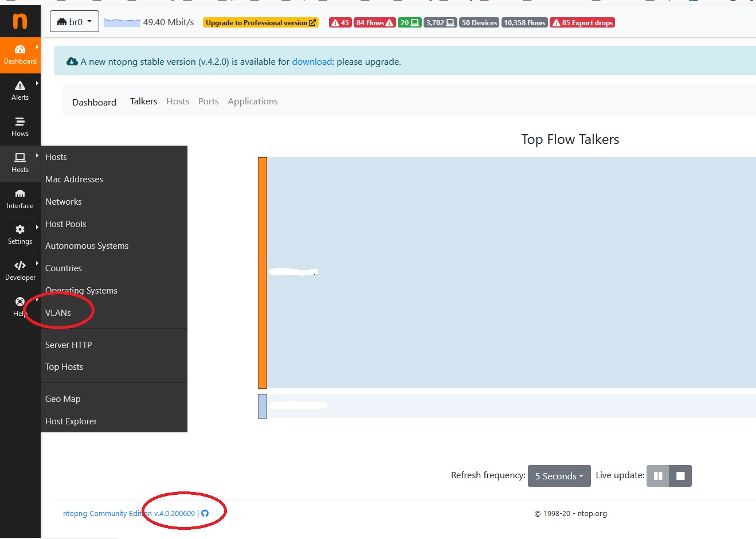Click the 50 Devices counter badge
756x539 pixels.
click(x=479, y=22)
